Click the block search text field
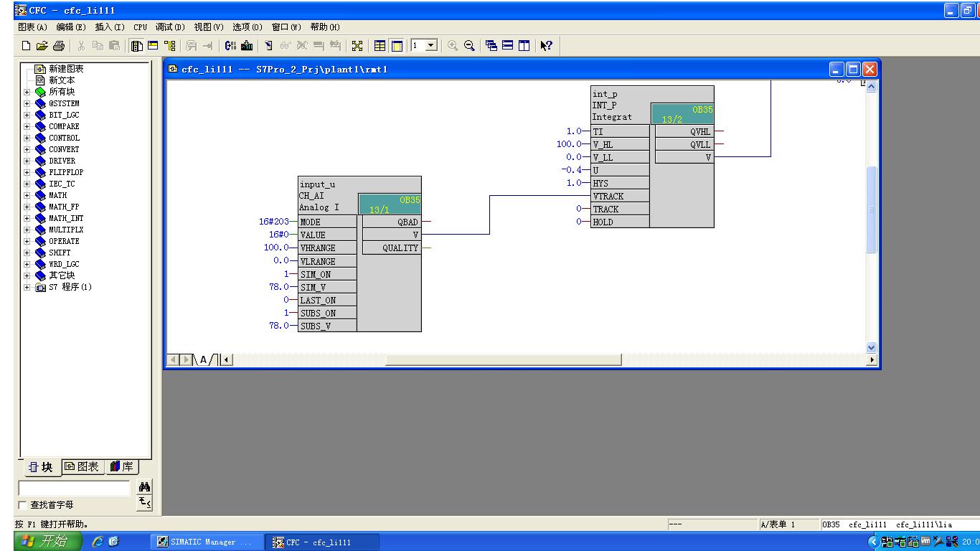Image resolution: width=980 pixels, height=551 pixels. click(x=74, y=488)
